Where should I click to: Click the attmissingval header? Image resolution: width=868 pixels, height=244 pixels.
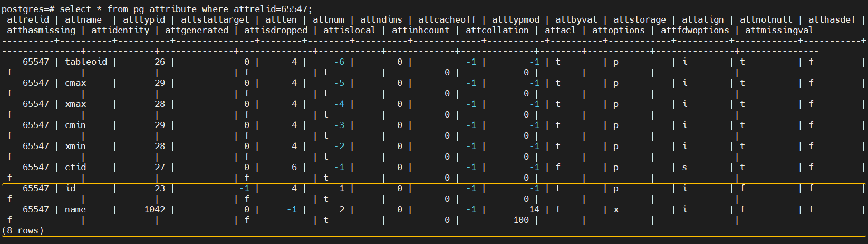point(779,30)
